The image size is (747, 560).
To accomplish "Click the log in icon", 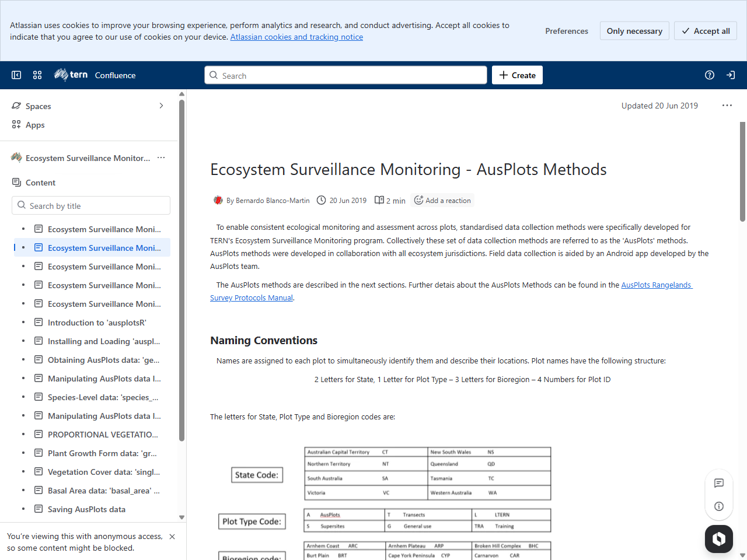I will click(x=731, y=75).
